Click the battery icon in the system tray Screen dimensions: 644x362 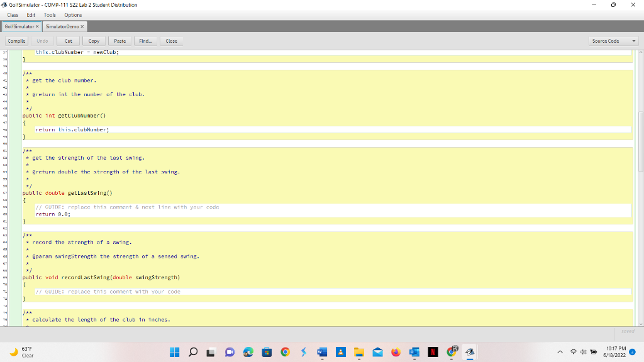[594, 352]
